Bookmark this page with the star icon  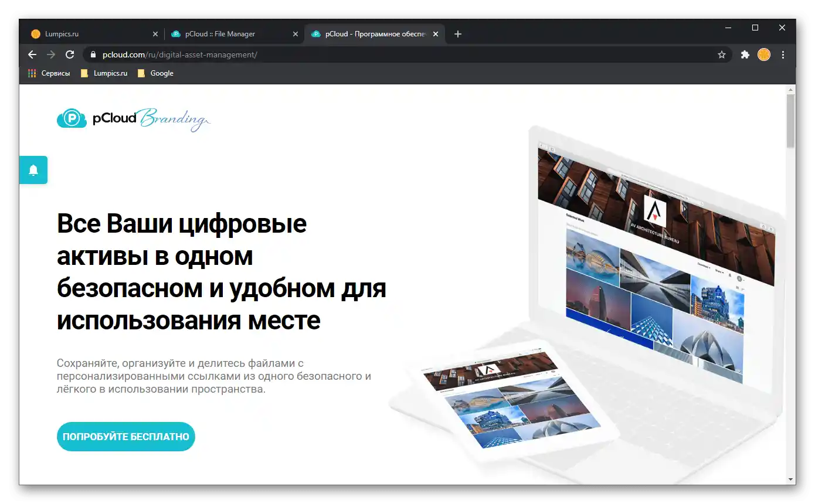click(722, 55)
